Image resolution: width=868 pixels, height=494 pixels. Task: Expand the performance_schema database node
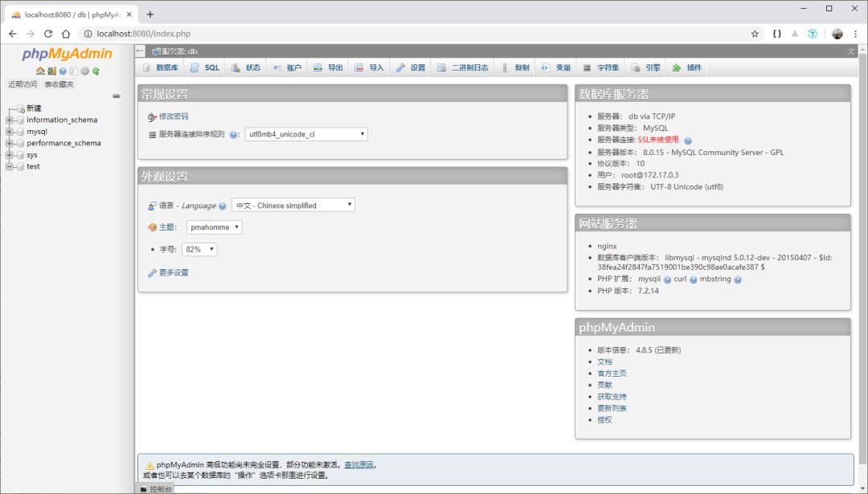coord(10,143)
